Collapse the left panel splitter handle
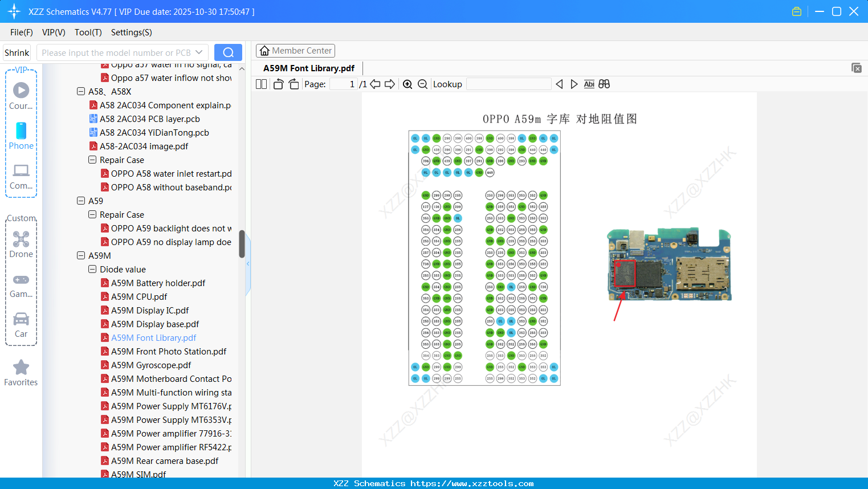Image resolution: width=868 pixels, height=489 pixels. click(x=248, y=264)
